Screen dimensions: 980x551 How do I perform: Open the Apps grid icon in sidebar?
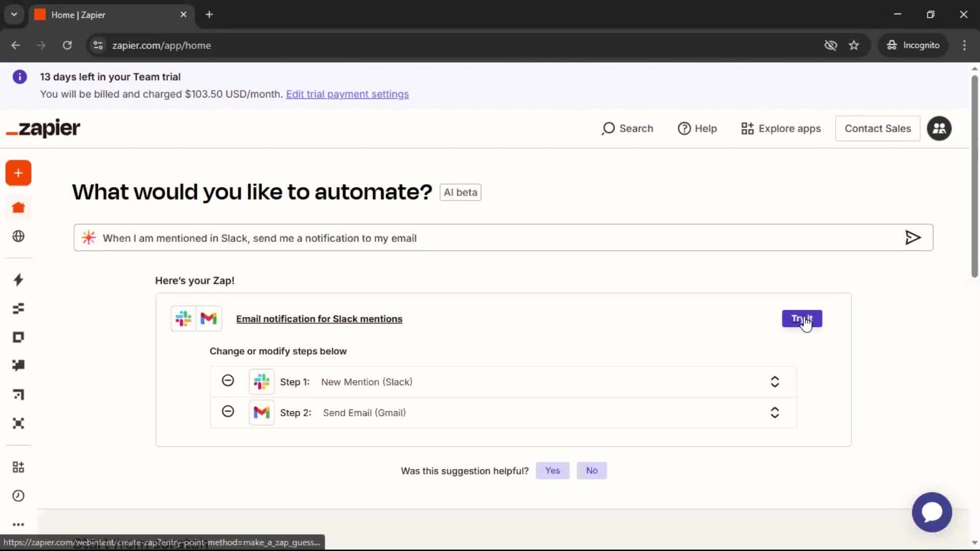[x=18, y=467]
